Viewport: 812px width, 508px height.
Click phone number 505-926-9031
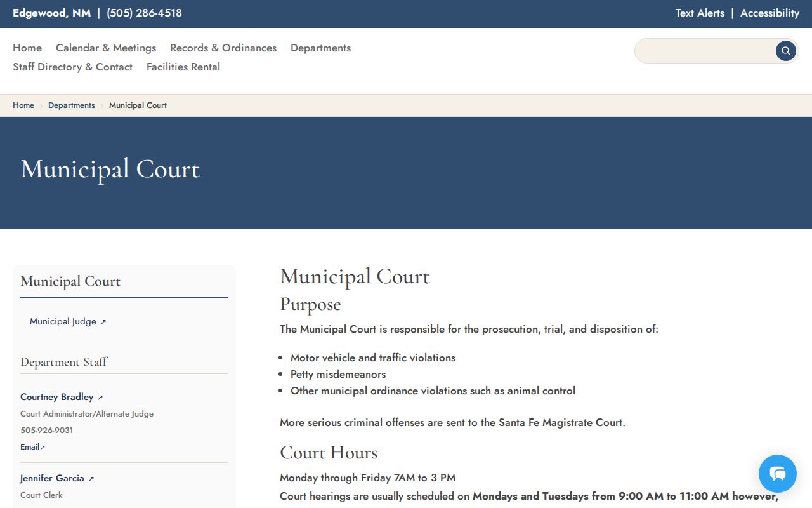pyautogui.click(x=46, y=431)
